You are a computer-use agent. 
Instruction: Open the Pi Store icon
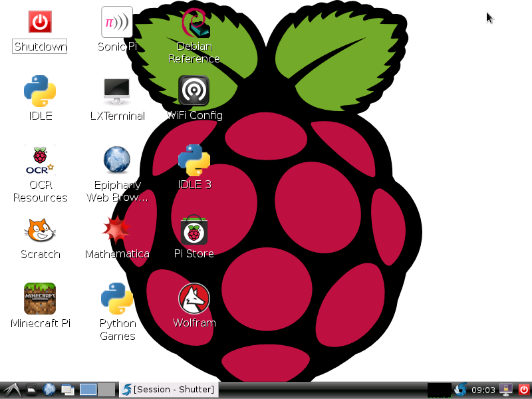[194, 229]
